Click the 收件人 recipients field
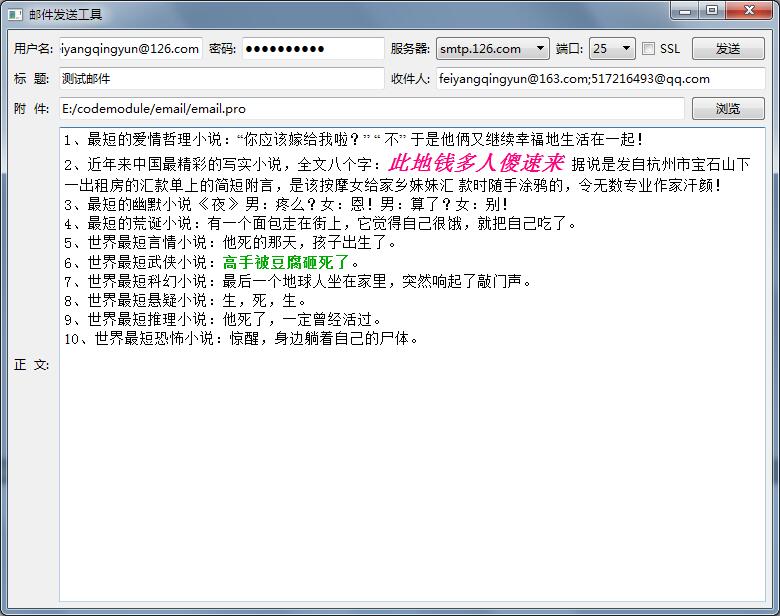Screen dimensions: 780x616 tap(600, 79)
